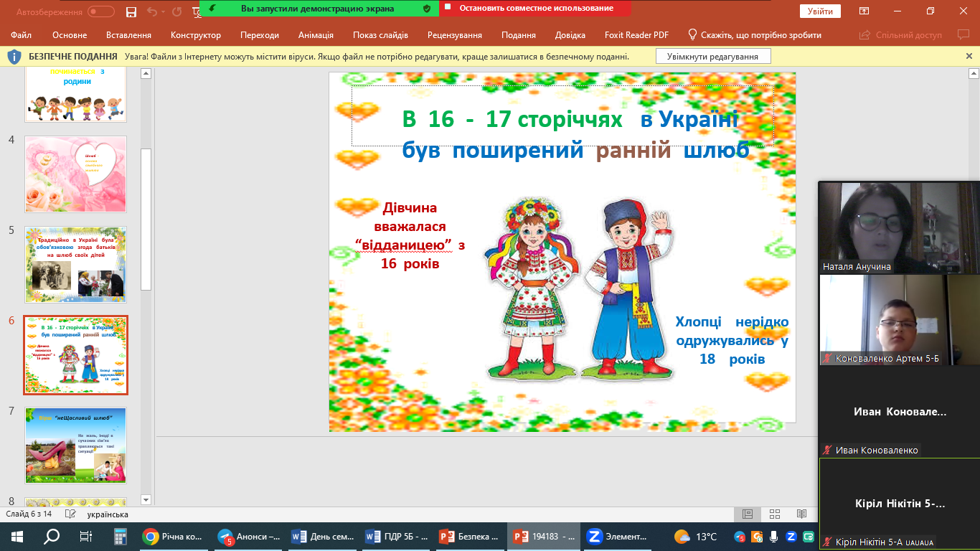Open the Foxit Reader PDF tab
This screenshot has width=980, height=551.
pyautogui.click(x=635, y=35)
